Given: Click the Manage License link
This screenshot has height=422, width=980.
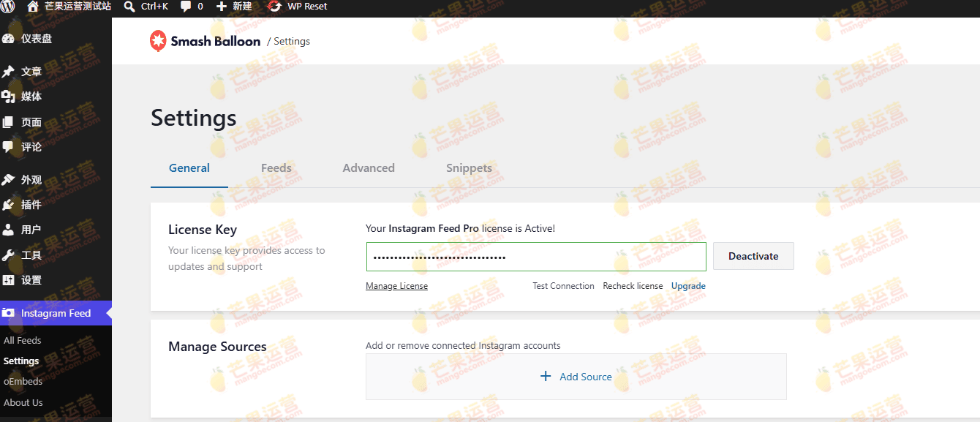Looking at the screenshot, I should [x=396, y=286].
